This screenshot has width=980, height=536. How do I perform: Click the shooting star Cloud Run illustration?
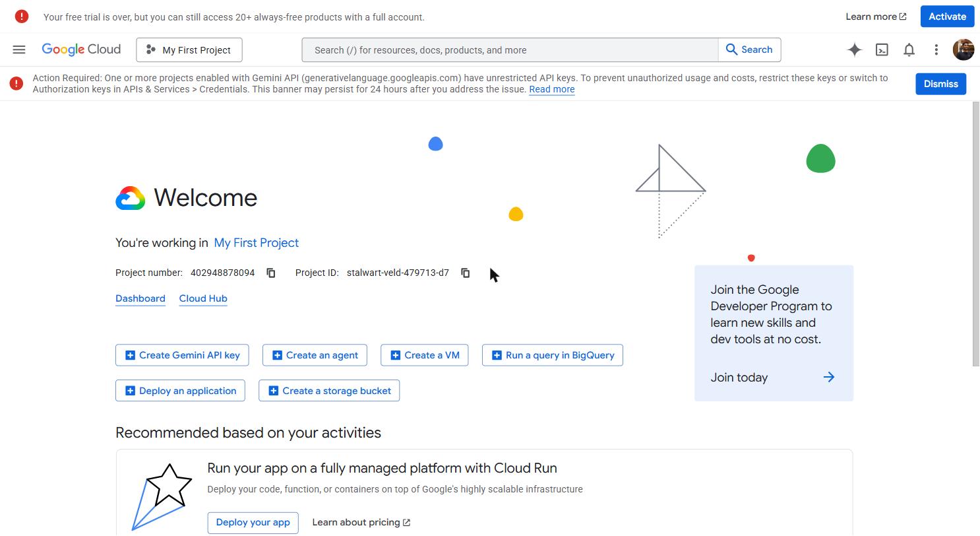pos(162,496)
